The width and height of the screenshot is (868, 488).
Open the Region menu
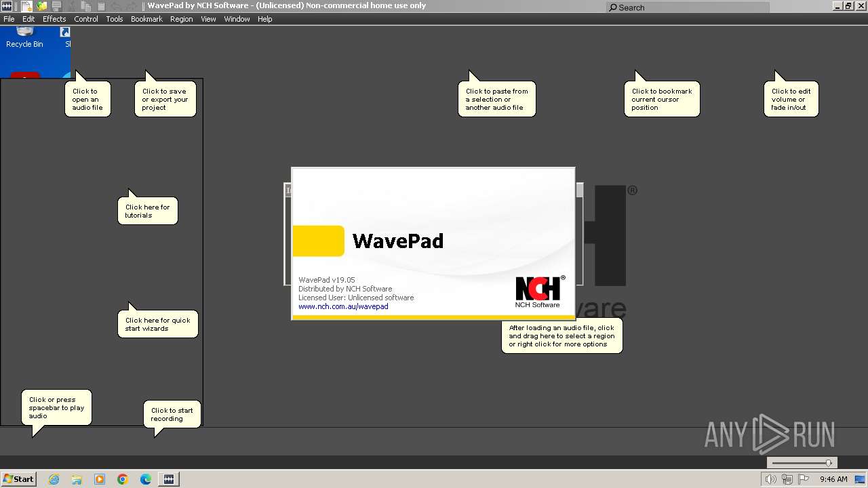pyautogui.click(x=182, y=19)
